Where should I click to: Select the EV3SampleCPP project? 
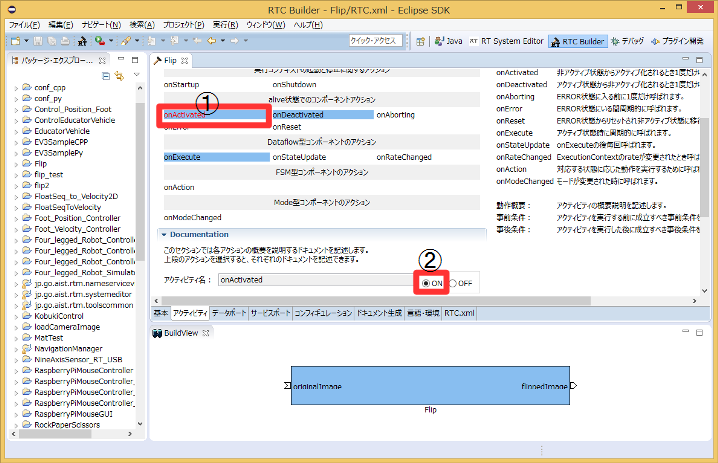click(61, 142)
